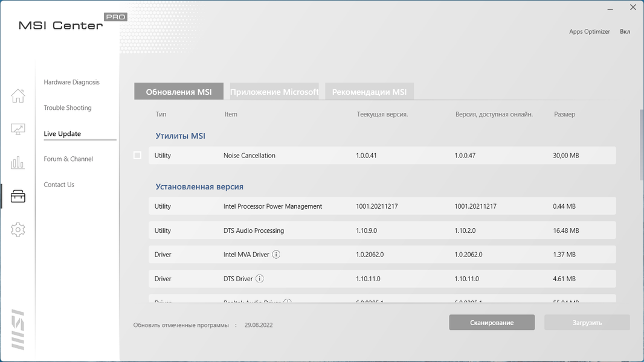
Task: Select the toolbox Support icon
Action: (18, 196)
